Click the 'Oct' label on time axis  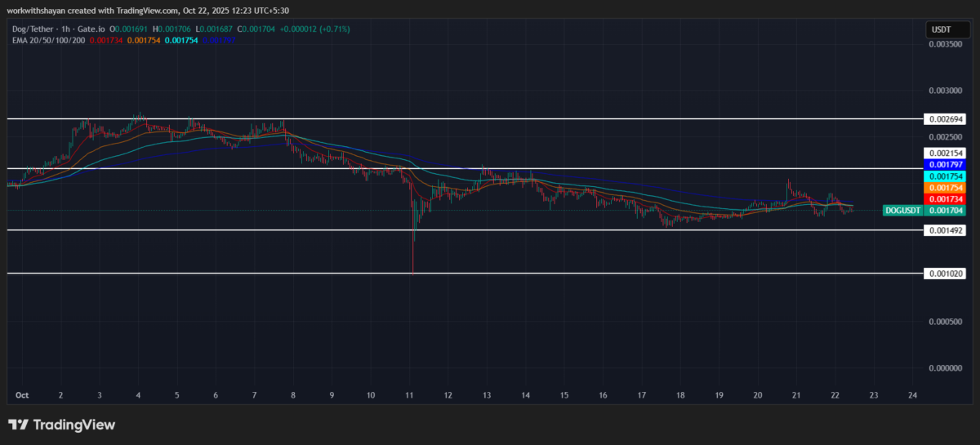click(x=21, y=394)
